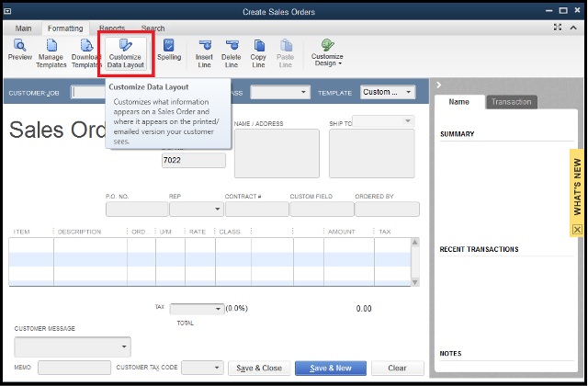Open Manage Templates
The height and width of the screenshot is (386, 588).
[x=51, y=53]
